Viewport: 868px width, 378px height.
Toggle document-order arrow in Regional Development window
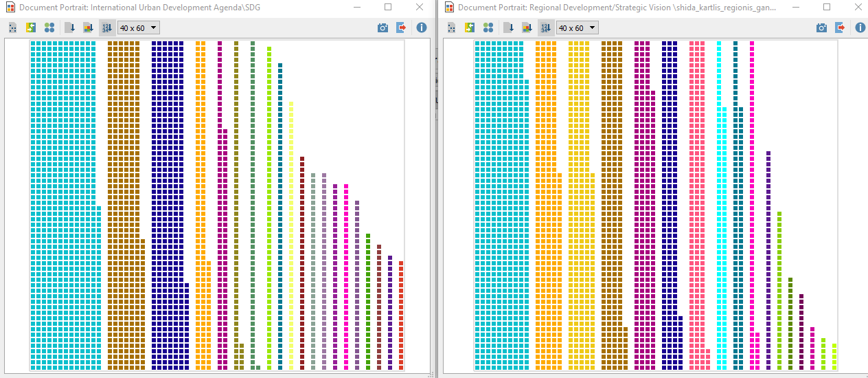click(509, 28)
